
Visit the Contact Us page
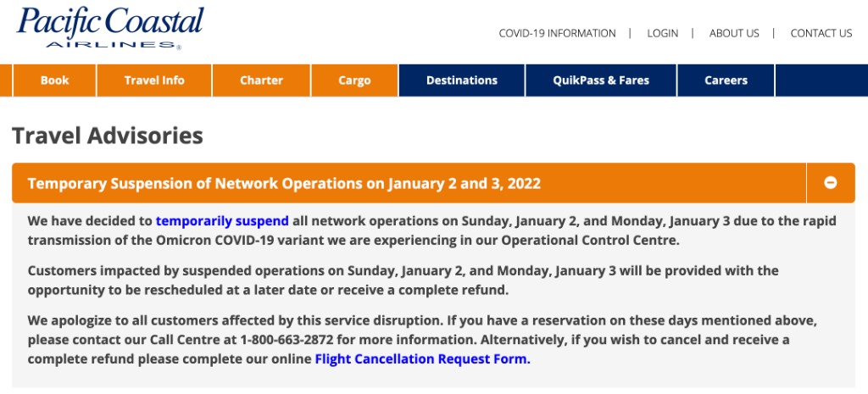(821, 34)
